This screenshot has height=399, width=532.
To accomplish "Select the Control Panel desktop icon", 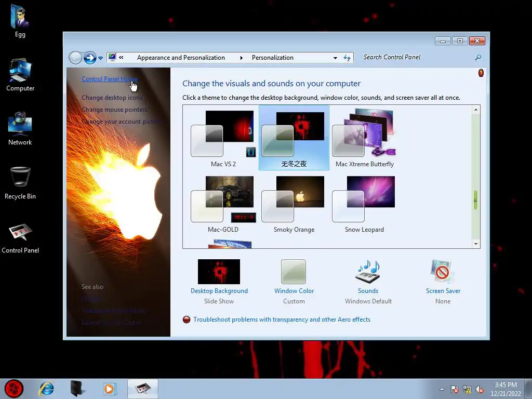I will (20, 238).
